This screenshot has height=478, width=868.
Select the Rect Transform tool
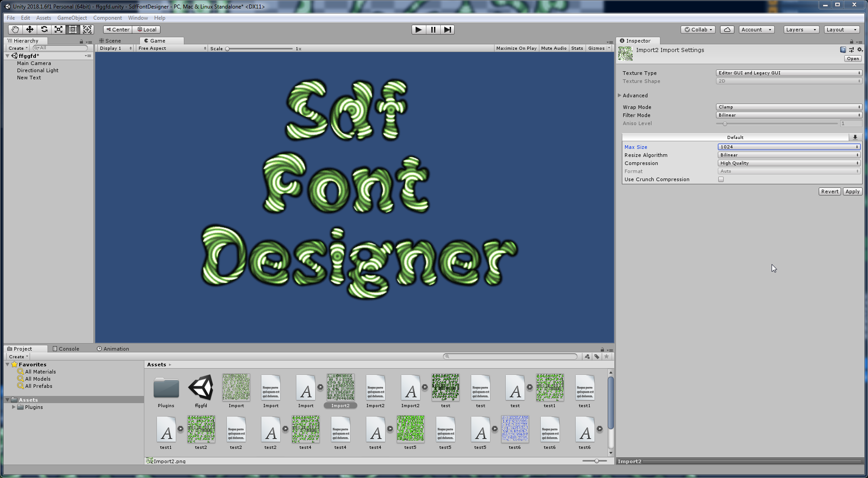[73, 30]
